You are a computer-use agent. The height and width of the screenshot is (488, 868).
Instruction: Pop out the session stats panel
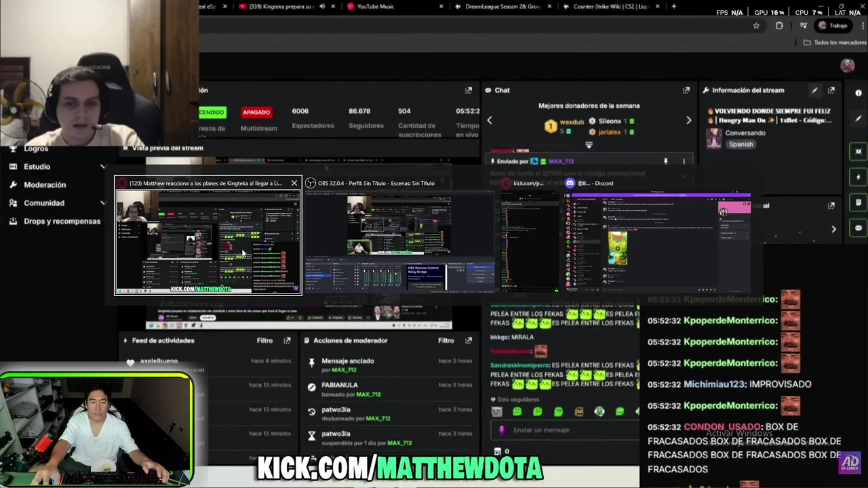[468, 90]
